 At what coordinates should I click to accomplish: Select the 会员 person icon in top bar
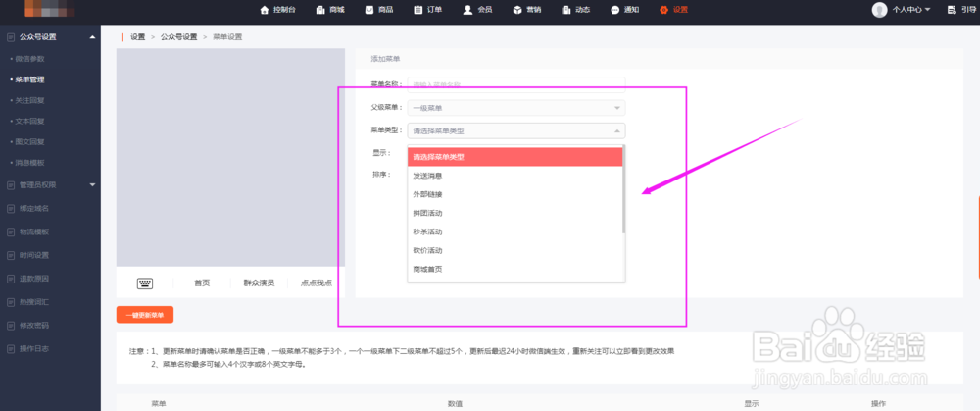[467, 10]
